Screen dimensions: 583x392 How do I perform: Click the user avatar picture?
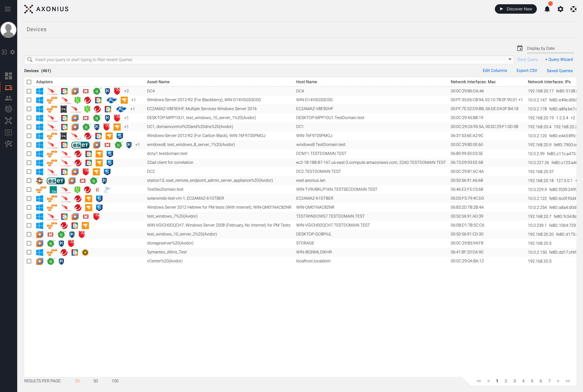click(x=8, y=30)
